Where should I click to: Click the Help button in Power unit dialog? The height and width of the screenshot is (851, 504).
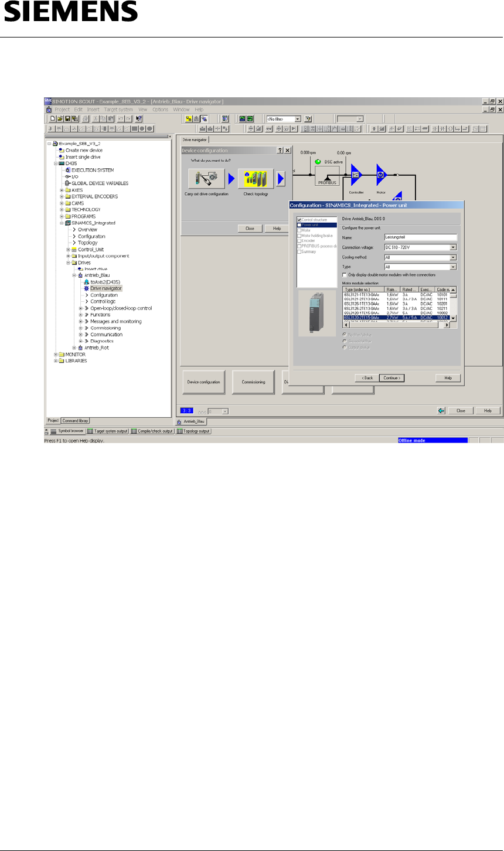(x=448, y=378)
